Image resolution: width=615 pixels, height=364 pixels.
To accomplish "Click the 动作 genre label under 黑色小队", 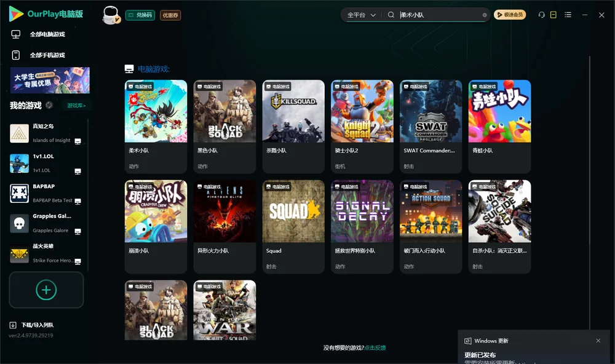I will point(202,166).
